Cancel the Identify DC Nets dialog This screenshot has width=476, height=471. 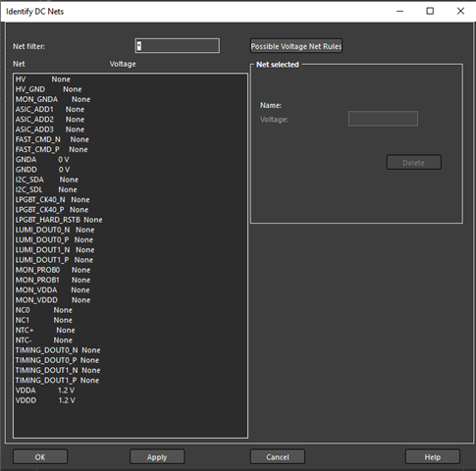(x=278, y=456)
